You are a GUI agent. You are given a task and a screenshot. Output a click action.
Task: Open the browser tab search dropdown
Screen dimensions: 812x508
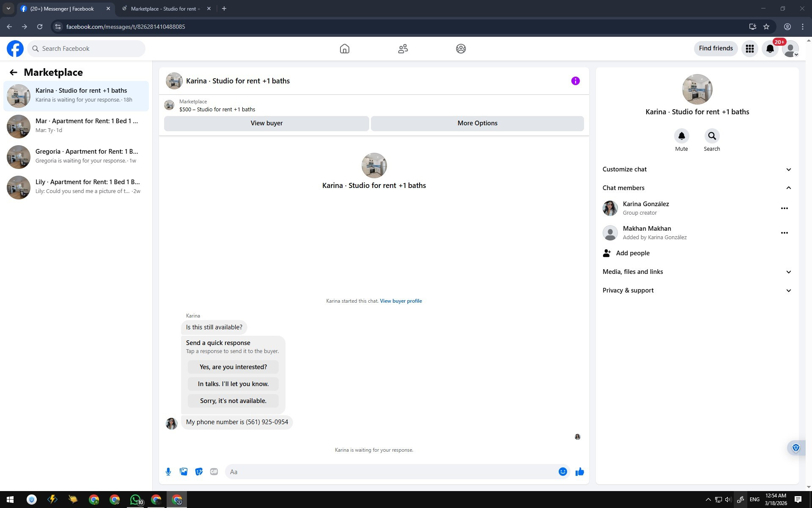point(8,8)
